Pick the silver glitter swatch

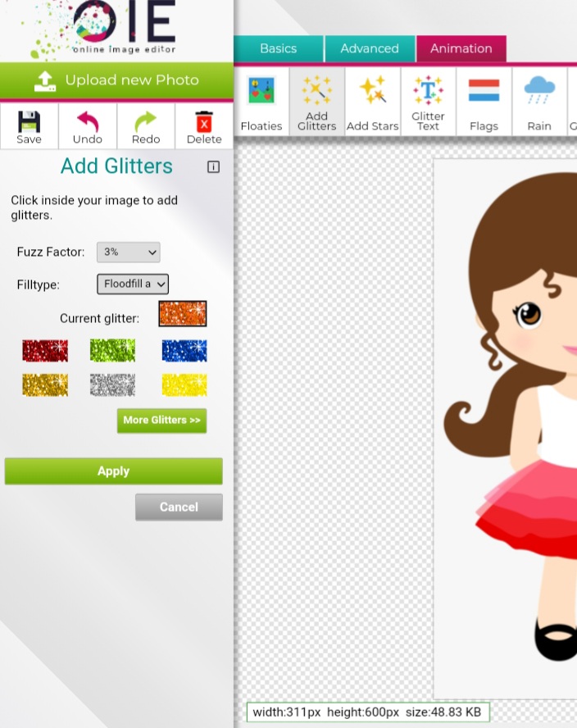pyautogui.click(x=112, y=385)
